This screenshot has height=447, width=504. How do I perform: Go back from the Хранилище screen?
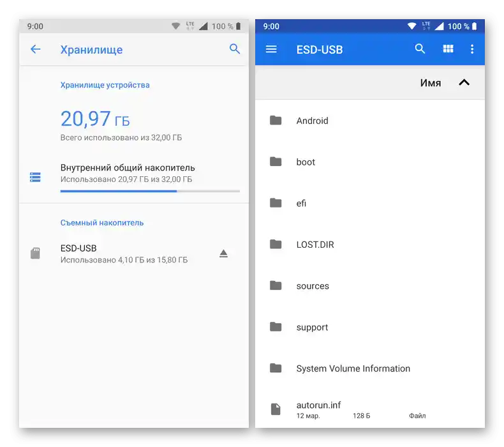(35, 49)
